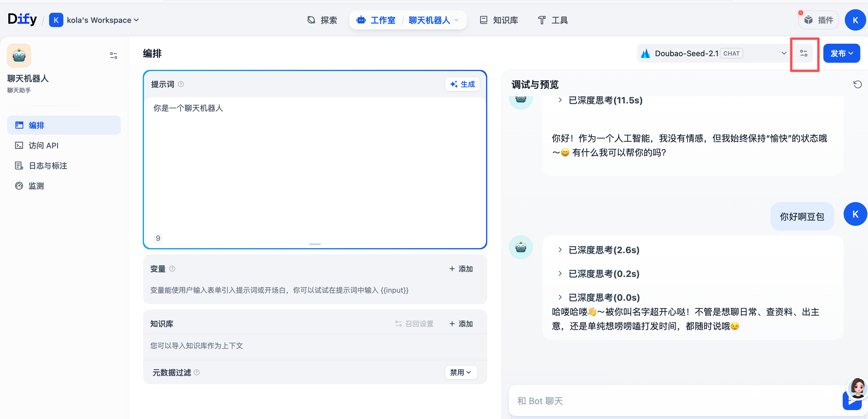Click the restart conversation refresh icon
The height and width of the screenshot is (419, 868).
coord(857,84)
